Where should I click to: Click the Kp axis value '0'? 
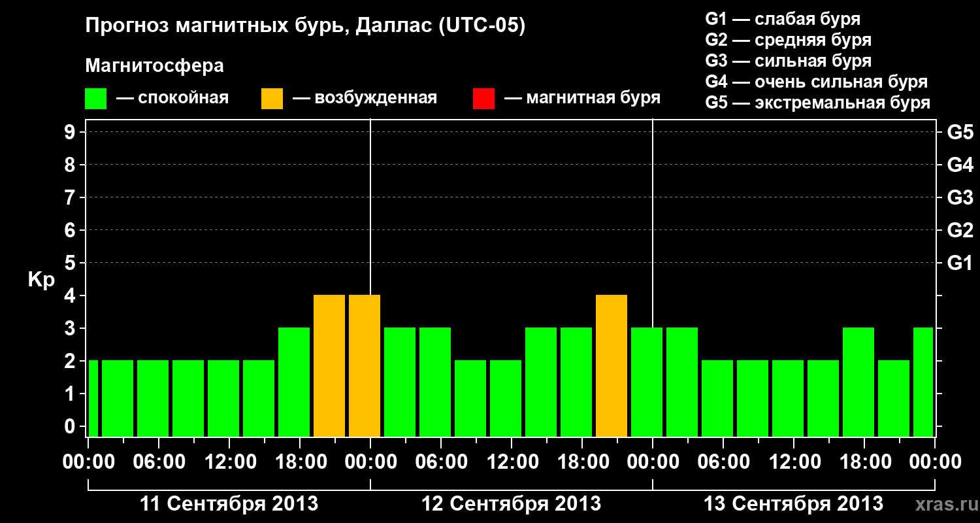coord(71,427)
